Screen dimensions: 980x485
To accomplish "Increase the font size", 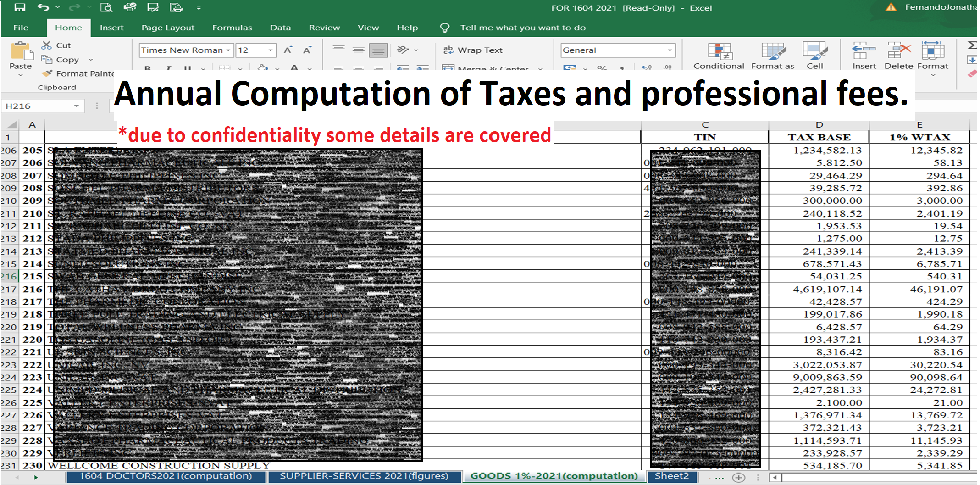I will [x=288, y=50].
